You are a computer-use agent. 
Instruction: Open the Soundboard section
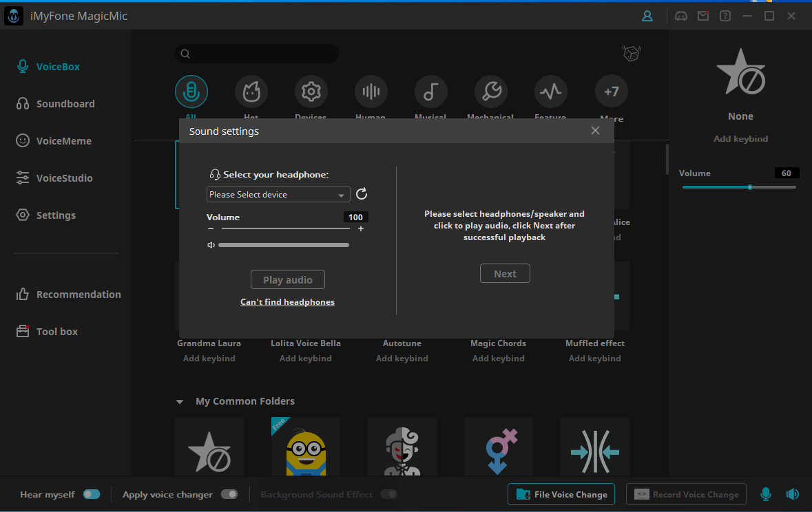click(55, 103)
